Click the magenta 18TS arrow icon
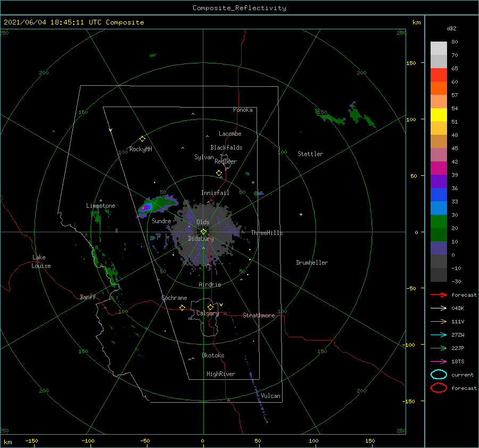Image resolution: width=479 pixels, height=448 pixels. [439, 362]
